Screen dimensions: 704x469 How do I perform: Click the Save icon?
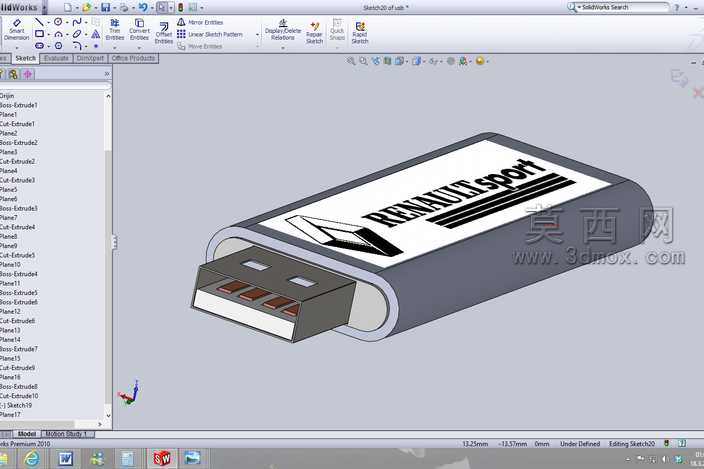pyautogui.click(x=106, y=7)
